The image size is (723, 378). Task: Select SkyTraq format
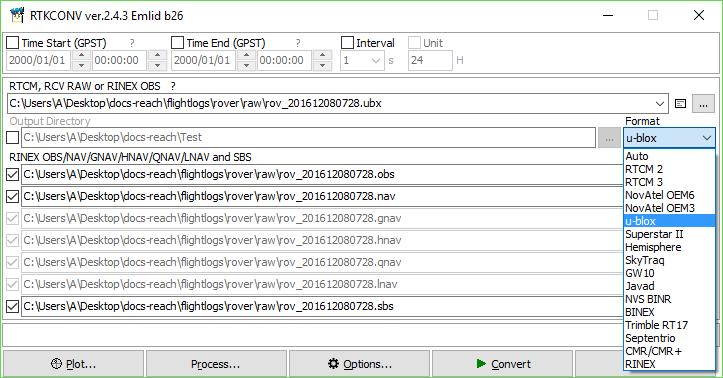click(x=669, y=260)
